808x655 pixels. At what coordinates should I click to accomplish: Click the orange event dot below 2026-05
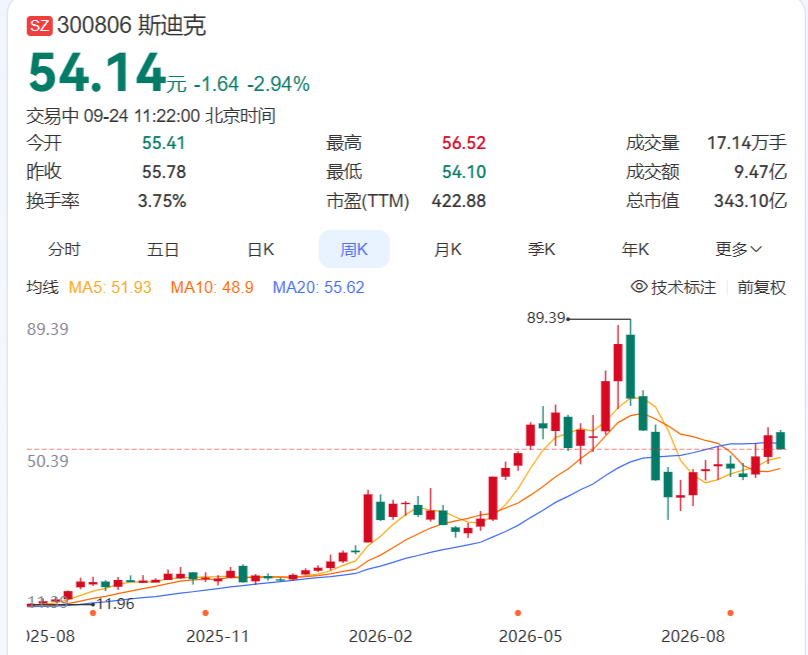click(518, 613)
